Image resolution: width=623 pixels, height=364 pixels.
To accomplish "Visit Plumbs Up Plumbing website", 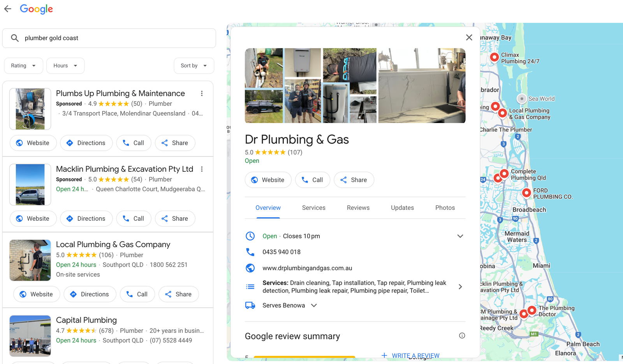I will 33,143.
